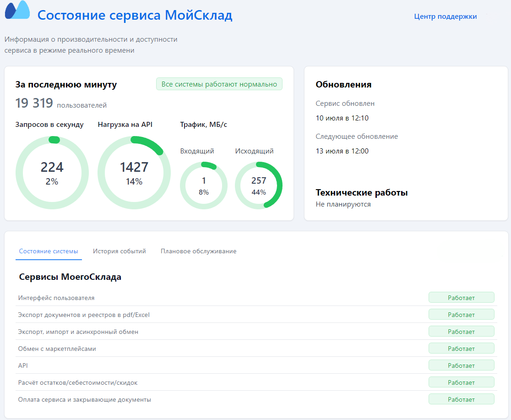The height and width of the screenshot is (420, 511).
Task: Open the "Плановое обслуживание" tab
Action: point(198,251)
